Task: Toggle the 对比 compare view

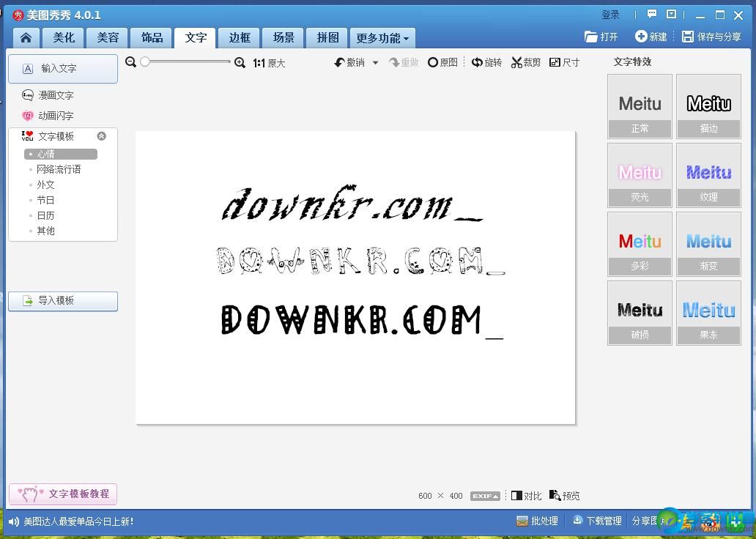Action: [526, 496]
